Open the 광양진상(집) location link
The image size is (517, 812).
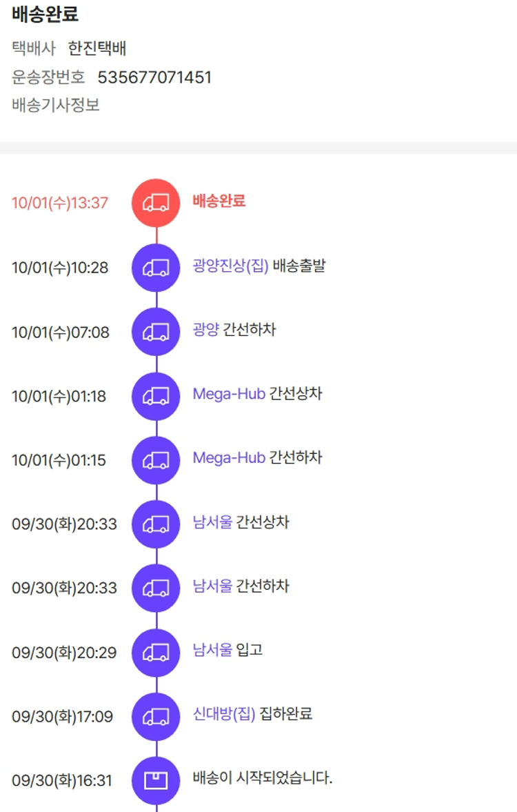point(231,266)
